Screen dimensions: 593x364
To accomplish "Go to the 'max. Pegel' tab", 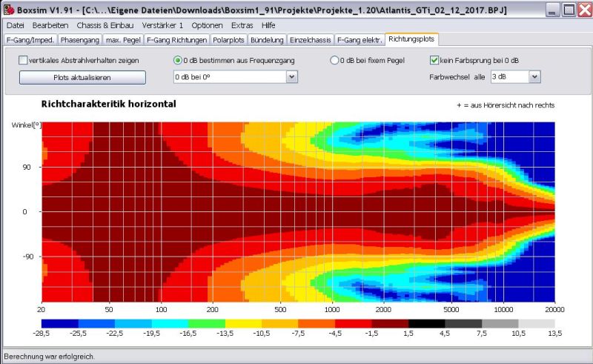I will tap(123, 39).
